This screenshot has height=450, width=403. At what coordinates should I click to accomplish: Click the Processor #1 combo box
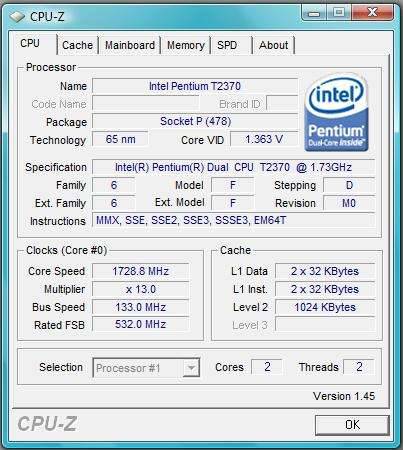(146, 368)
